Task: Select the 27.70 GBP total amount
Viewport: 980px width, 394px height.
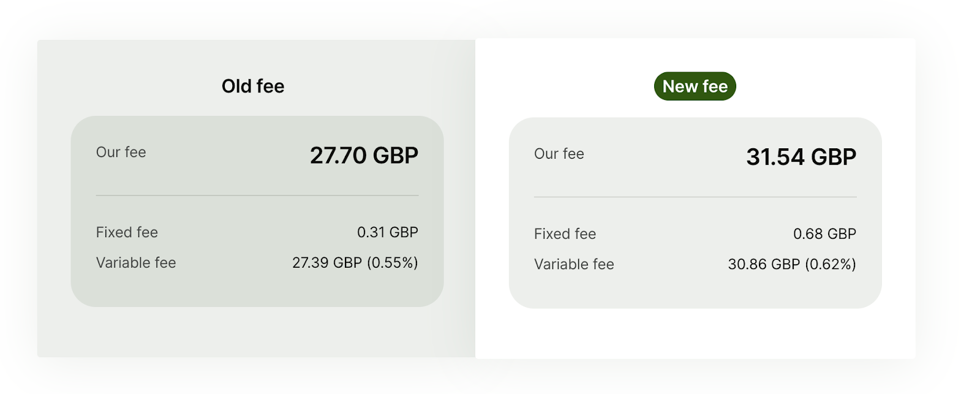Action: [x=364, y=156]
